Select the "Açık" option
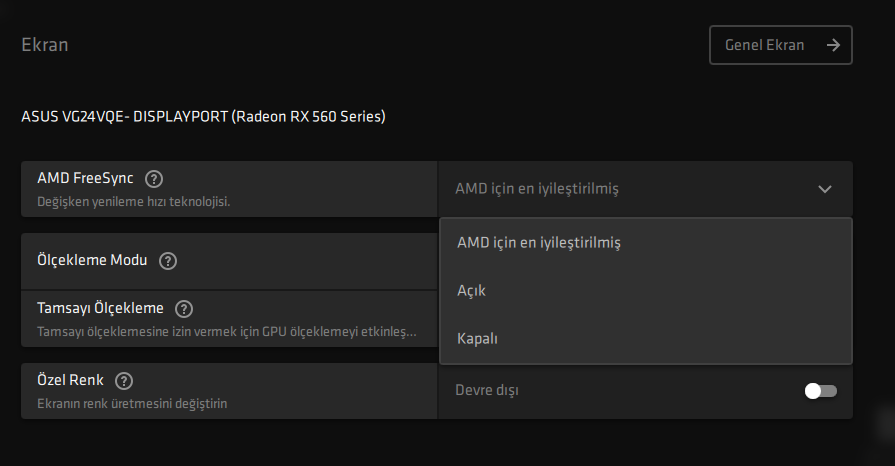This screenshot has height=466, width=895. point(471,290)
